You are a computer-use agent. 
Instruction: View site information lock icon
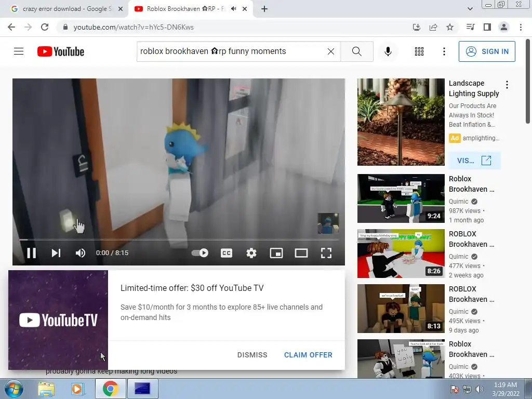pos(65,27)
